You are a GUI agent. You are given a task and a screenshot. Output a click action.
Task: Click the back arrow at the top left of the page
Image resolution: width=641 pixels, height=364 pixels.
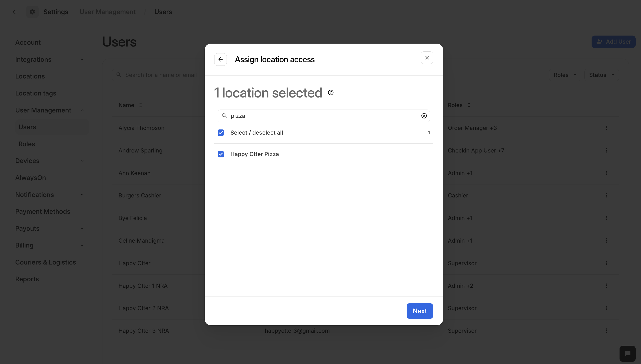pos(15,11)
